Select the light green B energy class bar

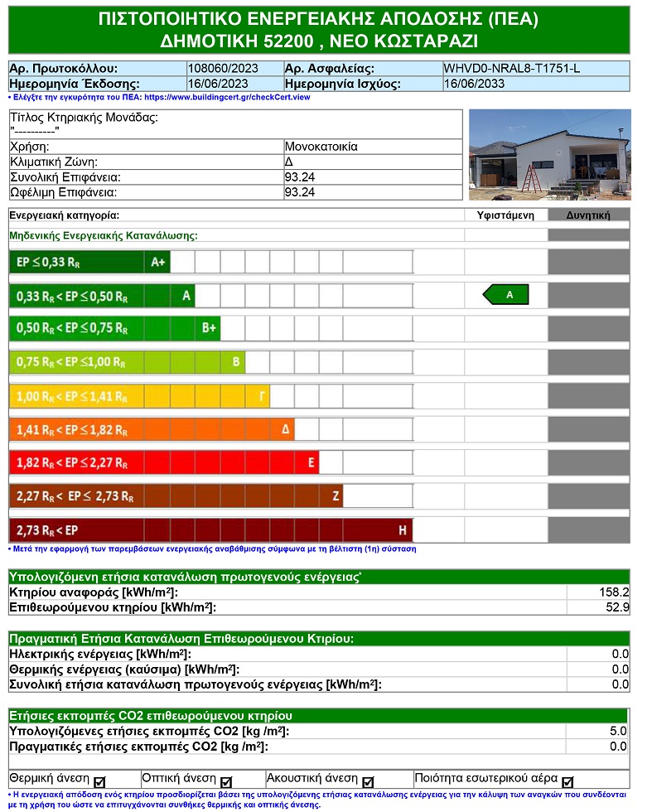tap(127, 362)
